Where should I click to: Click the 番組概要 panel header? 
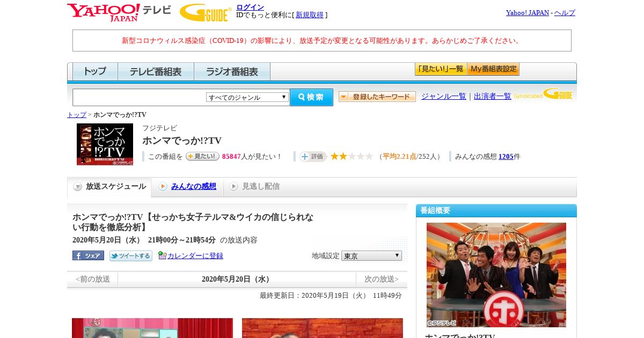coord(496,210)
